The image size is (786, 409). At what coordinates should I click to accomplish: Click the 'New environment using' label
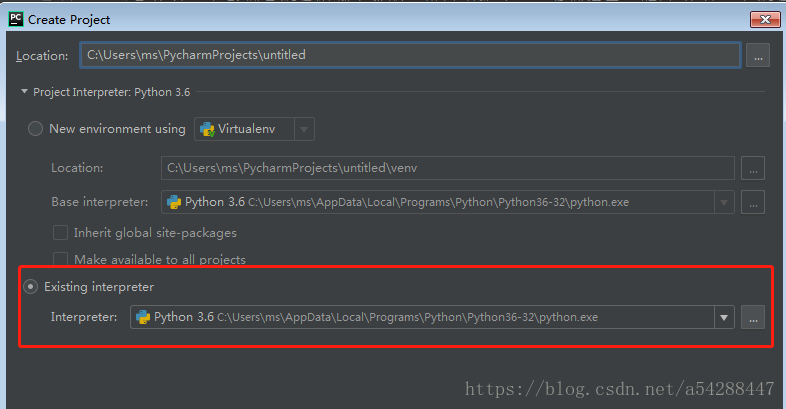[x=117, y=129]
